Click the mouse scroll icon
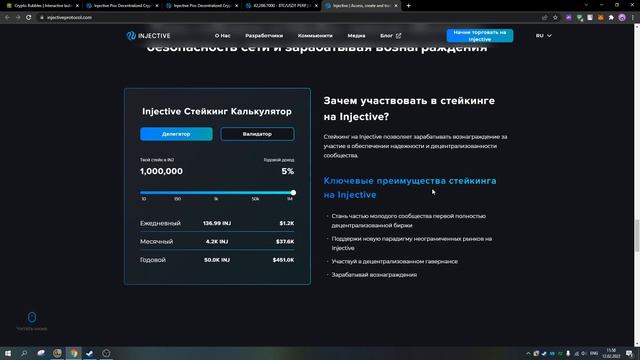Screen dimensions: 640x360 pos(32,317)
